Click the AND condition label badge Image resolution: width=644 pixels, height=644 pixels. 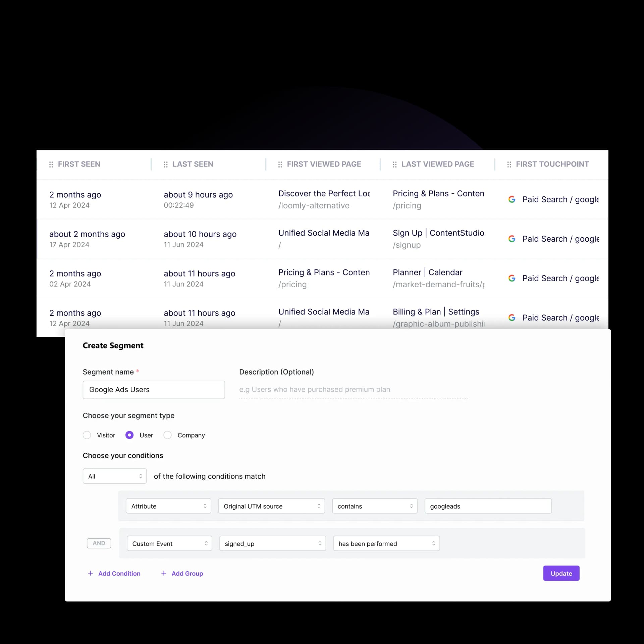click(x=98, y=543)
